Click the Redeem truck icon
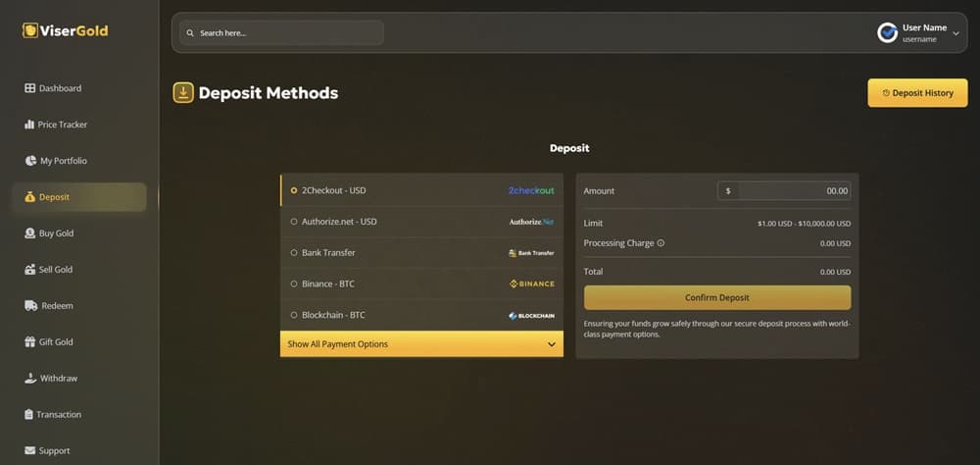980x465 pixels. coord(31,306)
